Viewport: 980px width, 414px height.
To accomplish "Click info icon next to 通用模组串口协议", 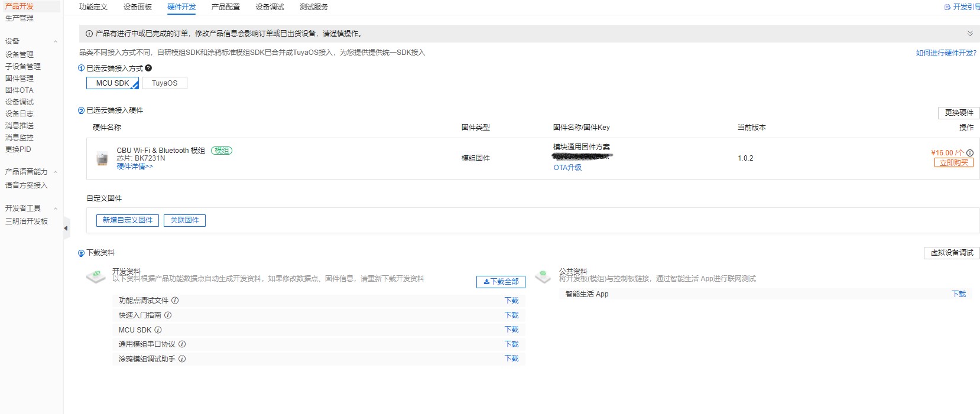I will 182,344.
